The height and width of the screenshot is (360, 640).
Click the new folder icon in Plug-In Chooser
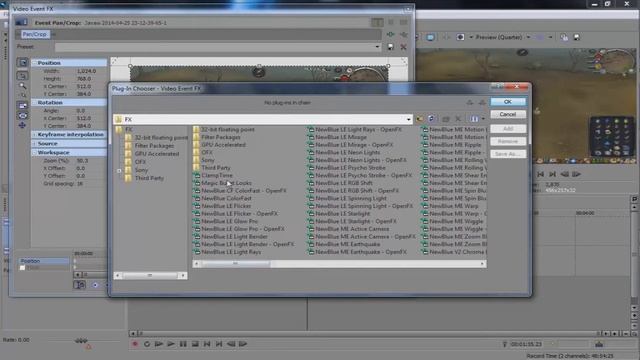(x=446, y=119)
